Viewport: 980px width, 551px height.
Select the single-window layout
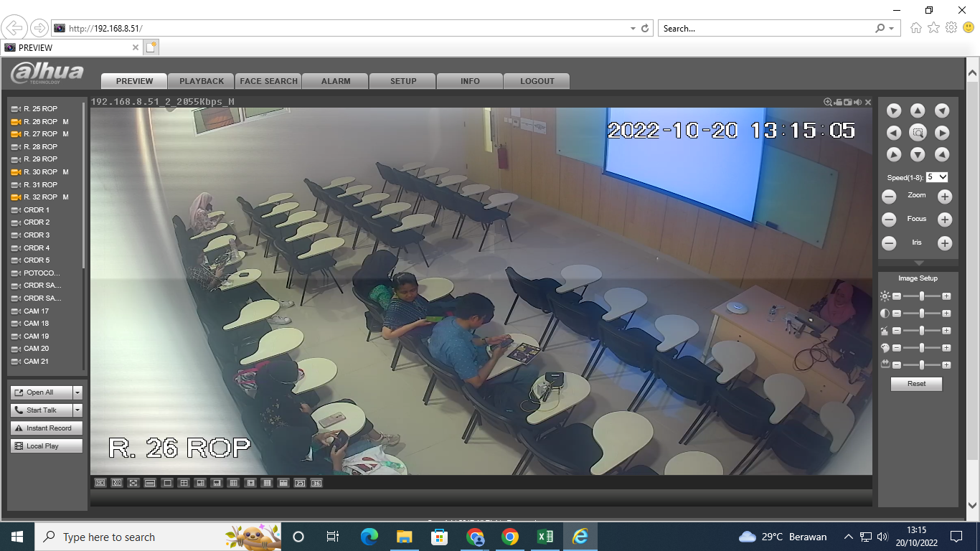(x=167, y=483)
